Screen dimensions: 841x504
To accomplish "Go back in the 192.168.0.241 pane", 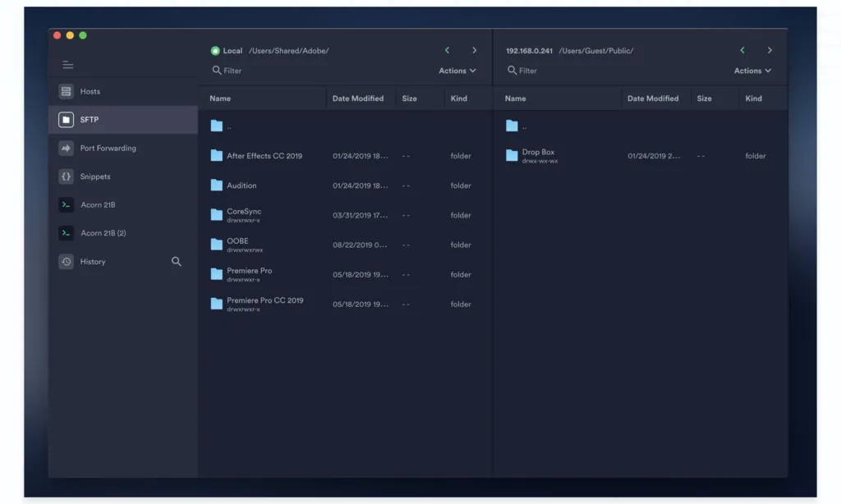I will click(742, 50).
